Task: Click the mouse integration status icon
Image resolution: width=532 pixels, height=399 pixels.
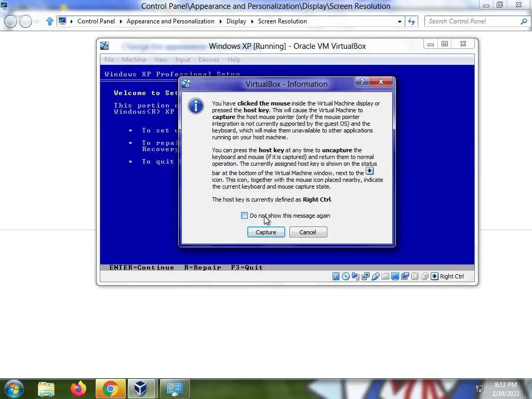Action: click(424, 276)
